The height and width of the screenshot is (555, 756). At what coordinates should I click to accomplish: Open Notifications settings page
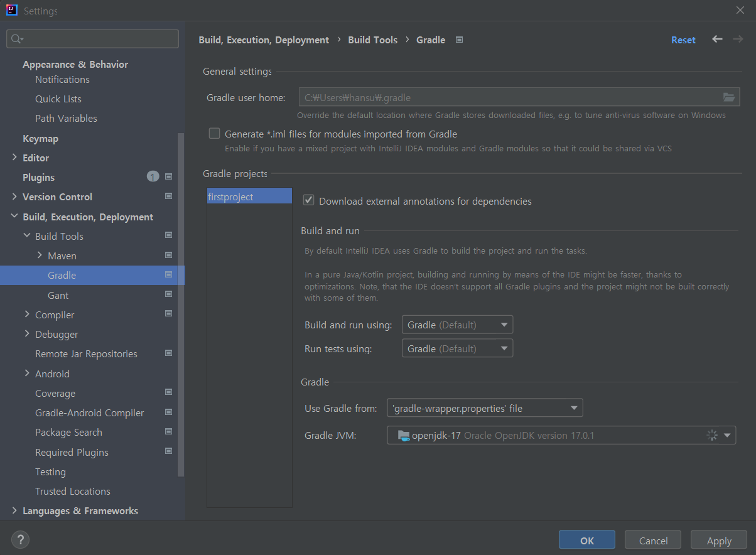(62, 79)
